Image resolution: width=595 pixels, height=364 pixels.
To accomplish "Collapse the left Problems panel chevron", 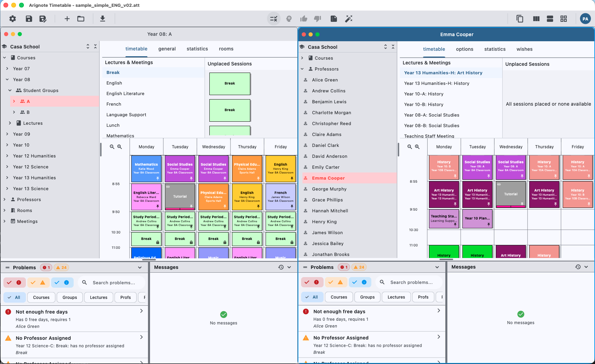I will pyautogui.click(x=140, y=268).
